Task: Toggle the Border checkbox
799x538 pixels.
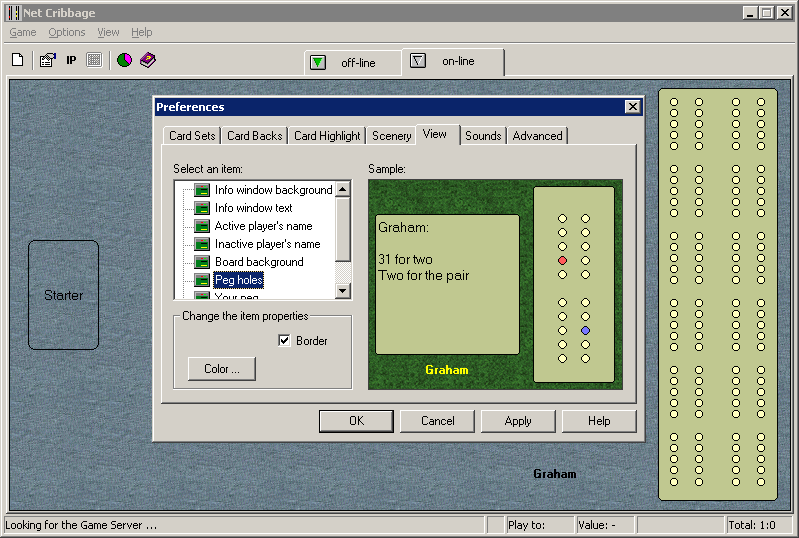Action: (x=284, y=340)
